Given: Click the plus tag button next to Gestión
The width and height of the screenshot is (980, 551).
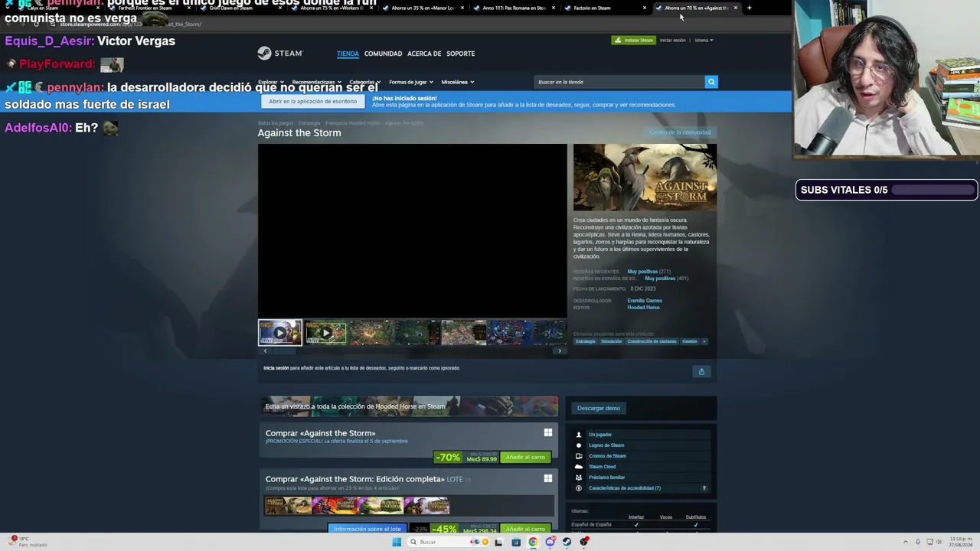Looking at the screenshot, I should tap(704, 341).
